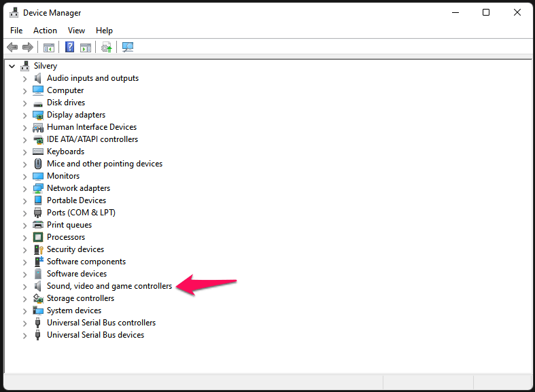Expand the Display adapters chevron

pyautogui.click(x=24, y=115)
